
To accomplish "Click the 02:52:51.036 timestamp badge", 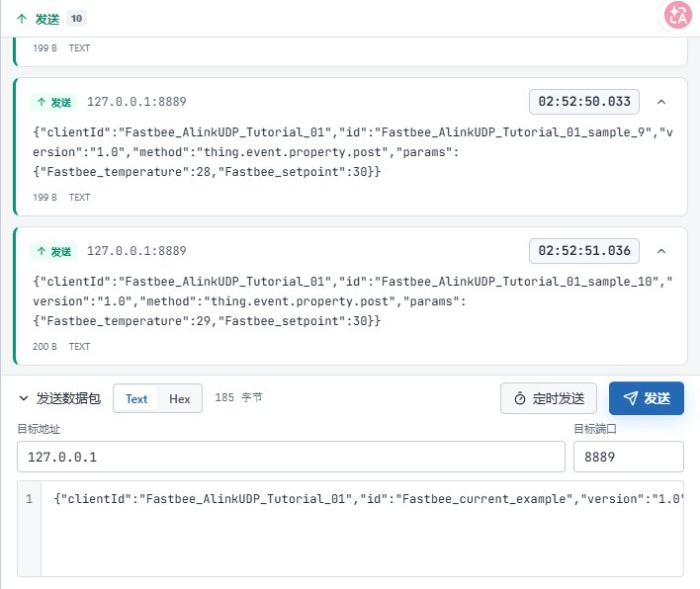I will [584, 251].
